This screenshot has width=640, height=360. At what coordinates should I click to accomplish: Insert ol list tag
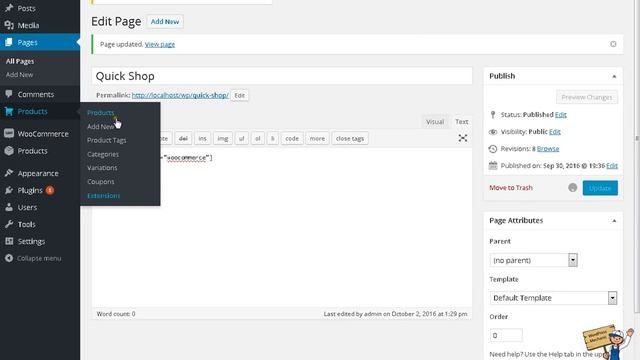258,139
